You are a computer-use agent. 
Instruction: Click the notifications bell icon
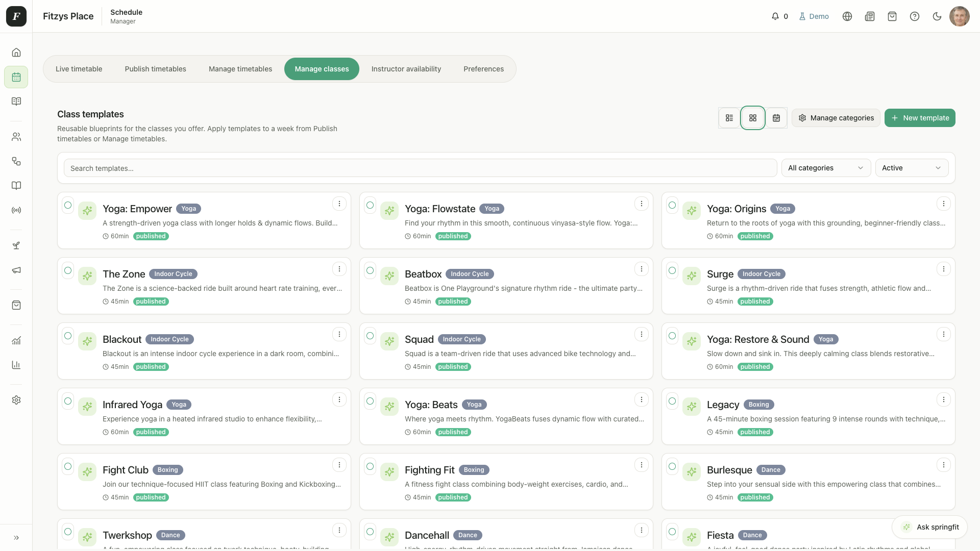point(775,16)
